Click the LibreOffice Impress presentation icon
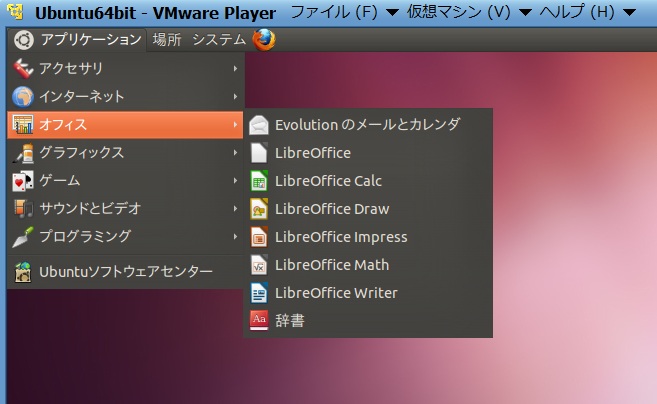657x404 pixels. [x=259, y=237]
